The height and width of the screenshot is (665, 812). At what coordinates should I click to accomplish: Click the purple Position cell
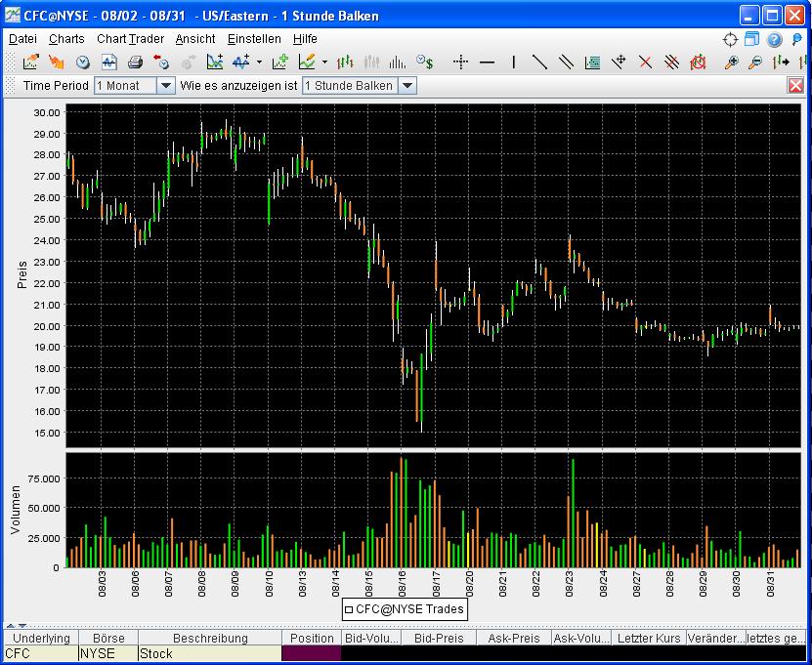312,653
